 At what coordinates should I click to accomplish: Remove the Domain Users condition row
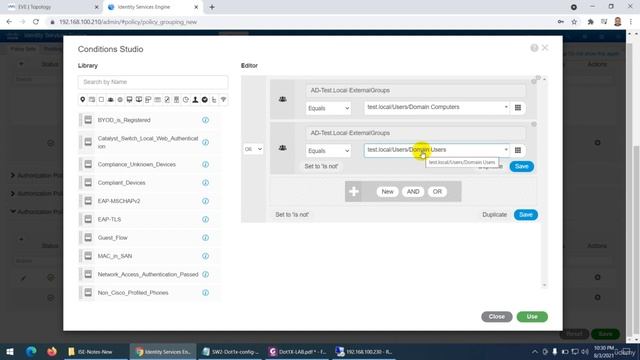point(534,124)
